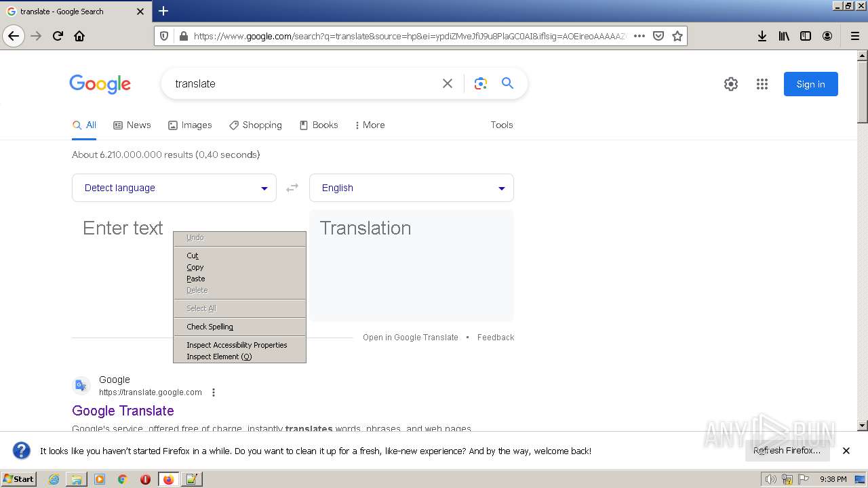Open the file explorer taskbar icon

coord(77,479)
